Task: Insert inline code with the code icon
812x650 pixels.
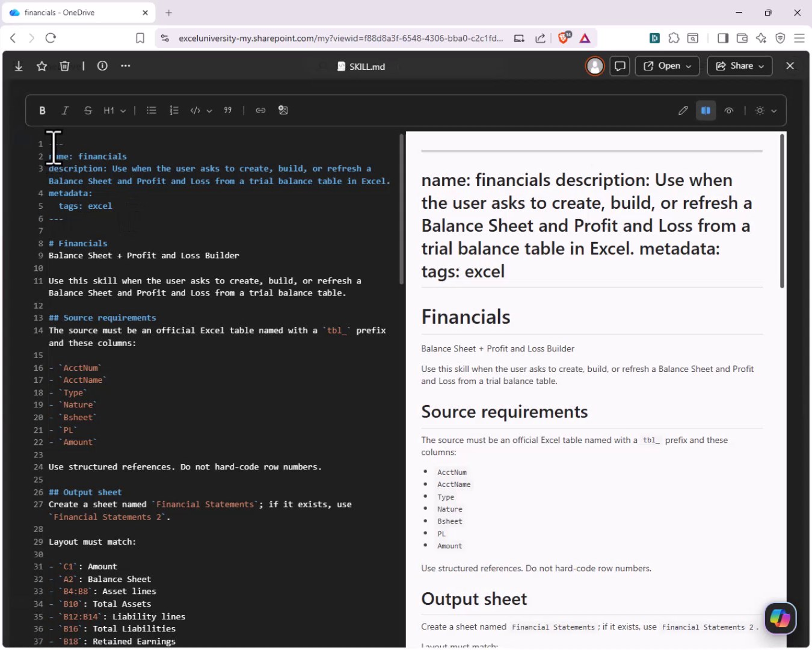Action: point(195,111)
